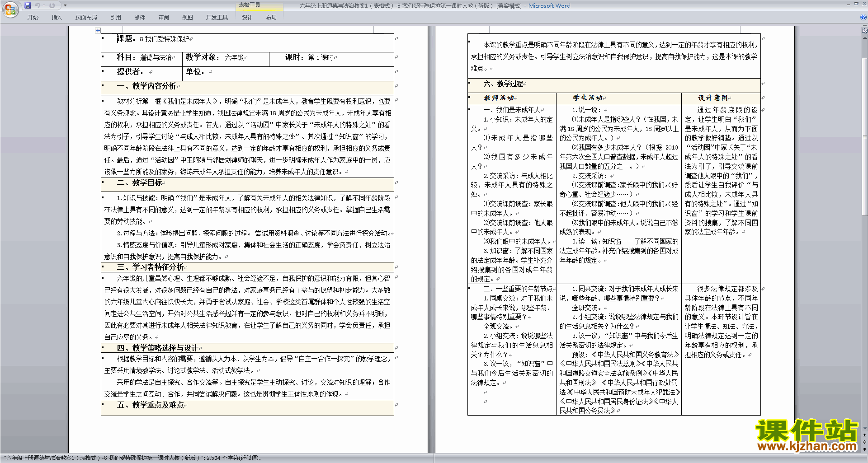This screenshot has height=463, width=868.
Task: Toggle the ruler icon above scrollbar
Action: (x=864, y=31)
